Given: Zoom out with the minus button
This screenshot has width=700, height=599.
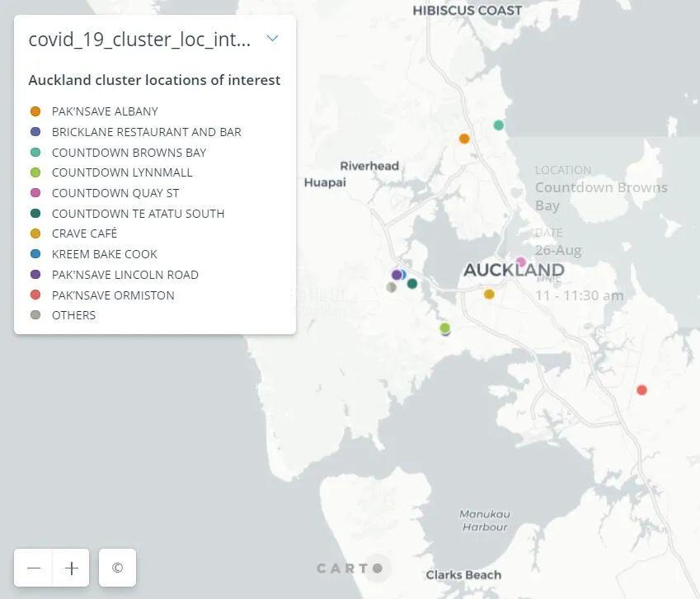Looking at the screenshot, I should click(34, 568).
